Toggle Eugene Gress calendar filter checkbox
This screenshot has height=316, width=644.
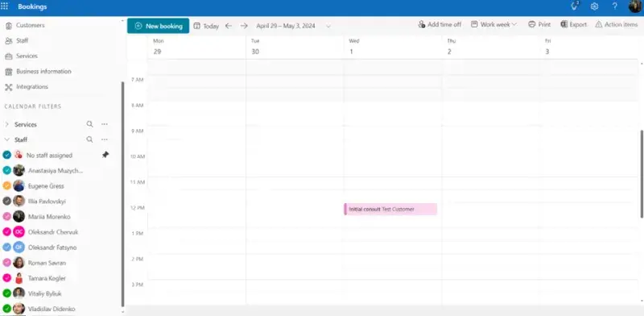pos(6,185)
